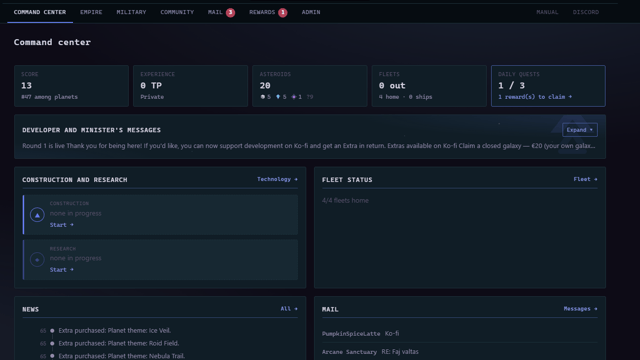Viewport: 640px width, 360px height.
Task: Click the Private rank label
Action: coord(152,97)
